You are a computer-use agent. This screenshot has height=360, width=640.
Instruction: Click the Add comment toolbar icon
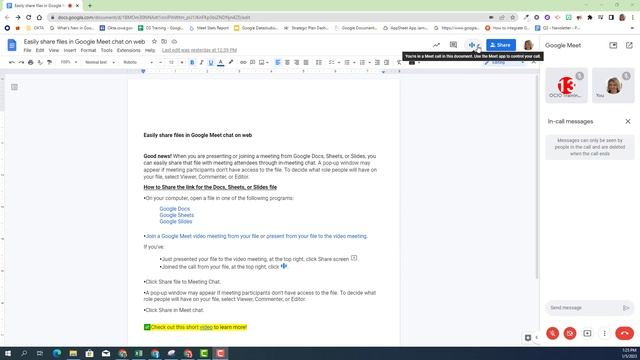tap(253, 62)
